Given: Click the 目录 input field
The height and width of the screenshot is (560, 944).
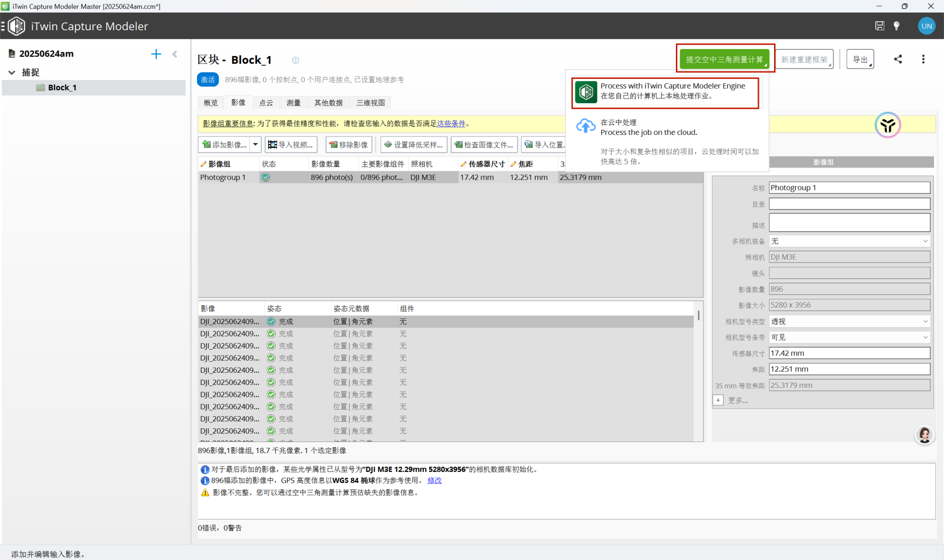Looking at the screenshot, I should (850, 204).
